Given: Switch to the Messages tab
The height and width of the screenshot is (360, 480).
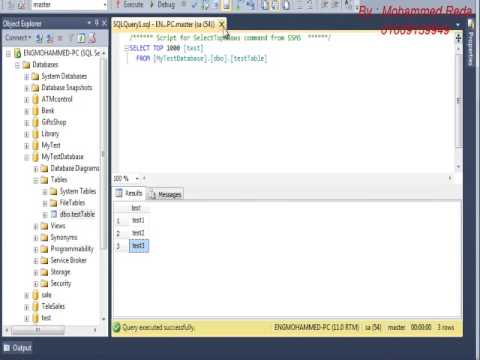Looking at the screenshot, I should [165, 194].
